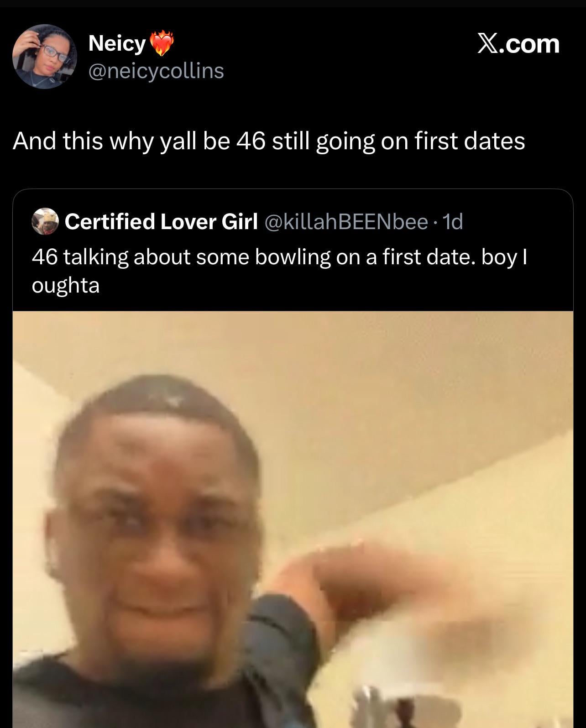Open Neicy's profile picture
Screen dimensions: 586x728
pyautogui.click(x=44, y=57)
